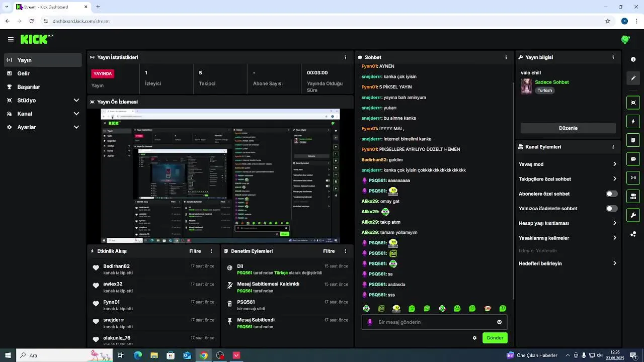
Task: Click the Kick logo
Action: 36,39
